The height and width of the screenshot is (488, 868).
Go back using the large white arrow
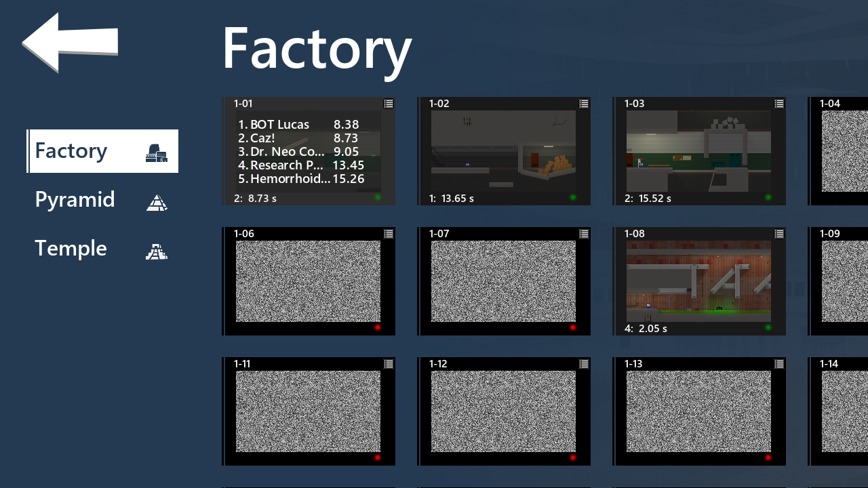pyautogui.click(x=70, y=42)
